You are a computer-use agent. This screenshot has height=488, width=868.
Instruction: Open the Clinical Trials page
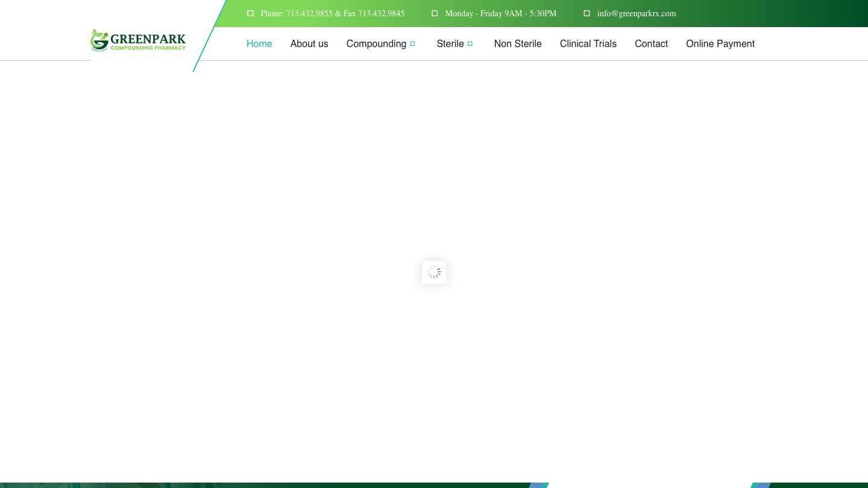(588, 43)
